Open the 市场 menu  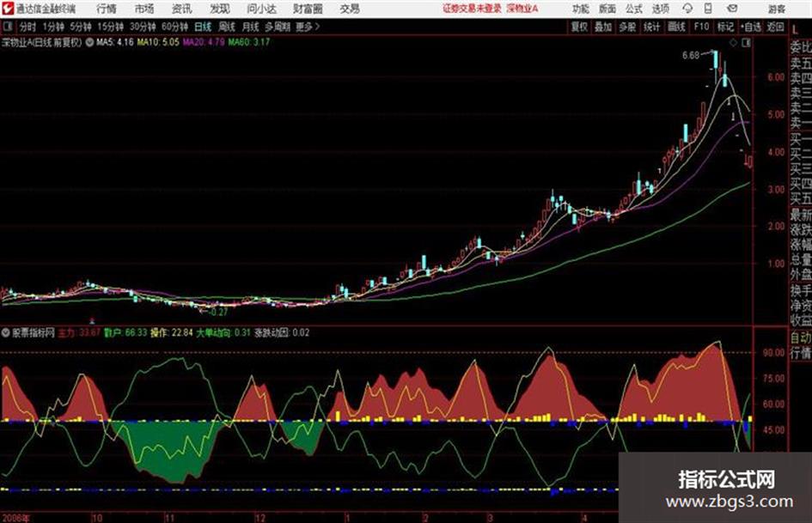(x=144, y=9)
